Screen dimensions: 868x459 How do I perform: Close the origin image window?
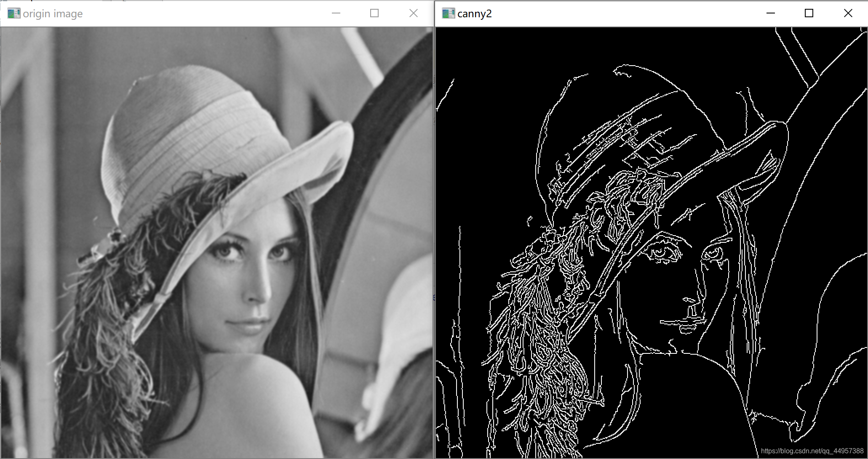point(413,13)
